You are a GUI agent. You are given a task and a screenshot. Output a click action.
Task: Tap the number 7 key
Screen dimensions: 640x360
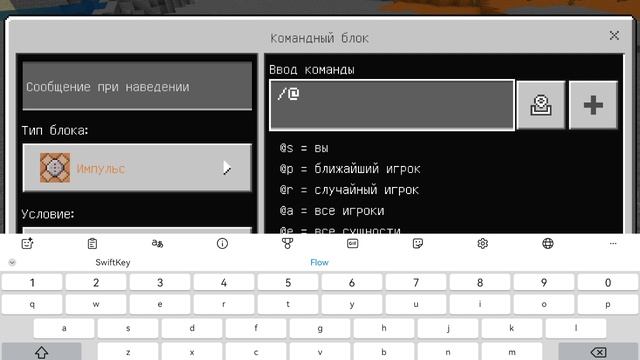click(x=416, y=282)
